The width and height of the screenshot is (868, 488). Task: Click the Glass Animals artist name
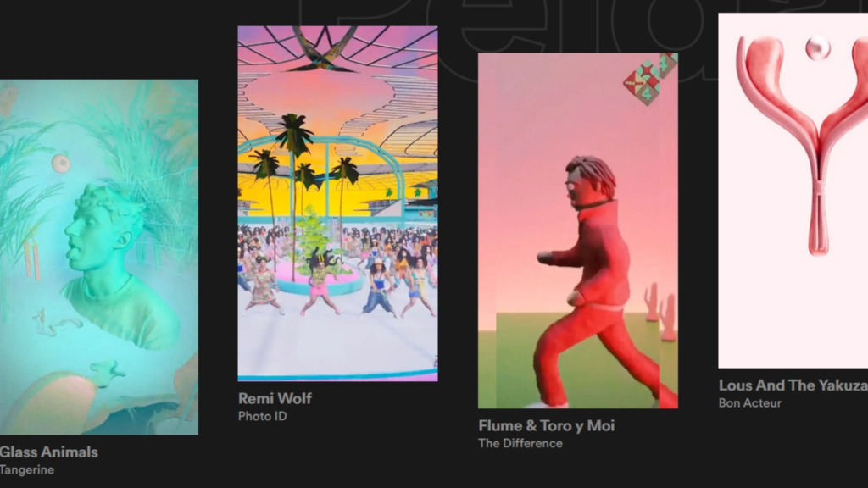(48, 452)
